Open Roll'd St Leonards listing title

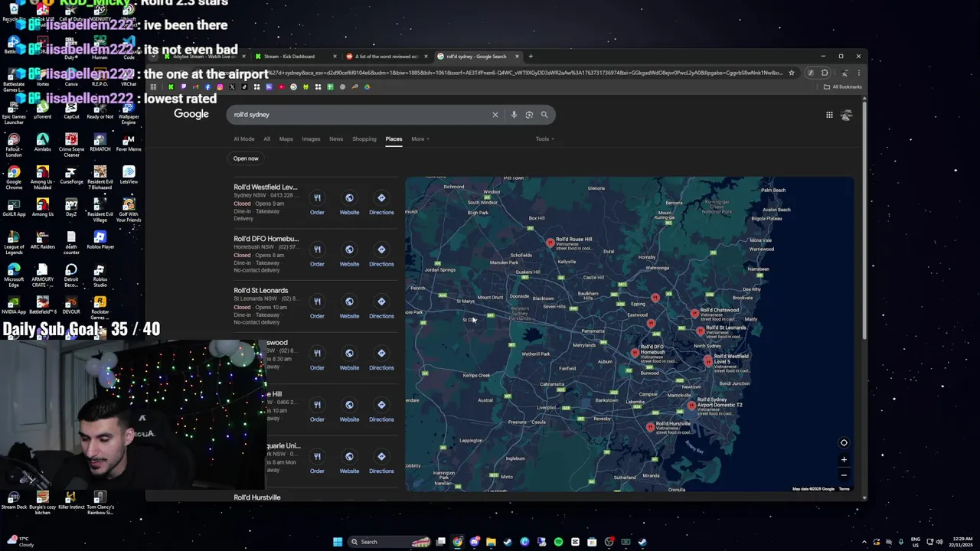261,291
